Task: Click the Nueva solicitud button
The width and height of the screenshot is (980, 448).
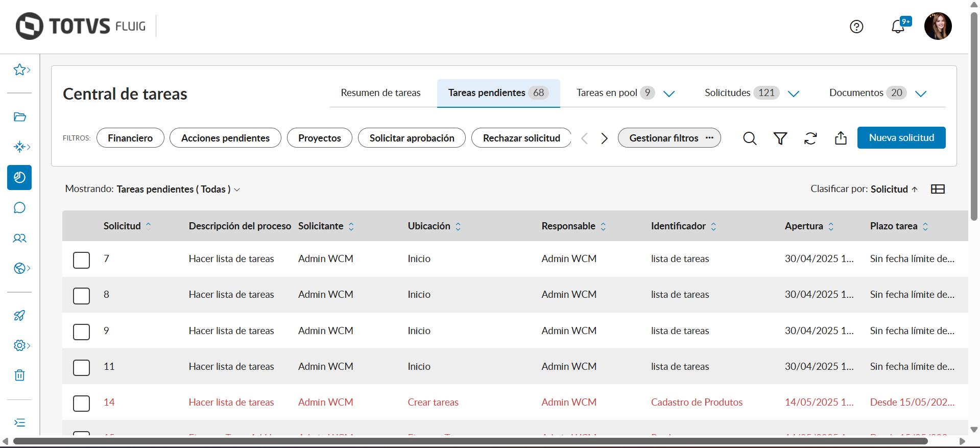Action: pos(901,138)
